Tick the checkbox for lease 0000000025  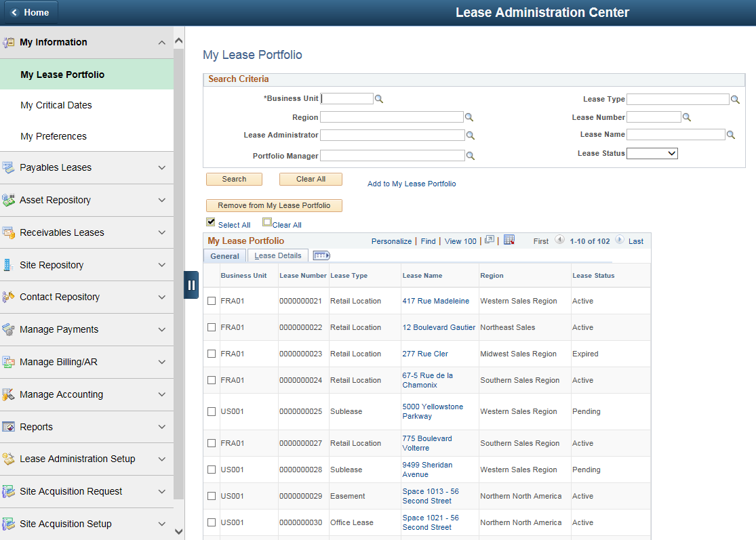pyautogui.click(x=211, y=411)
